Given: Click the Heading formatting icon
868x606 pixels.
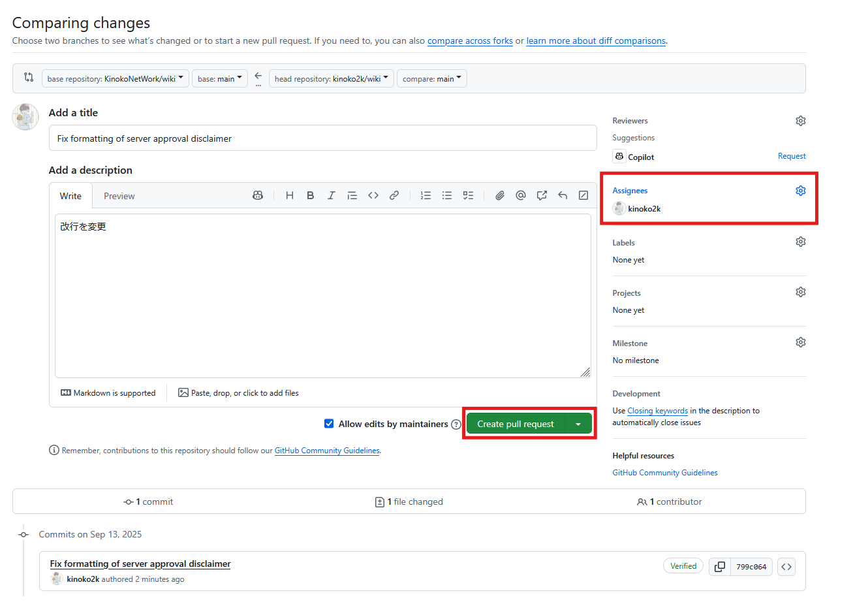Looking at the screenshot, I should coord(290,195).
